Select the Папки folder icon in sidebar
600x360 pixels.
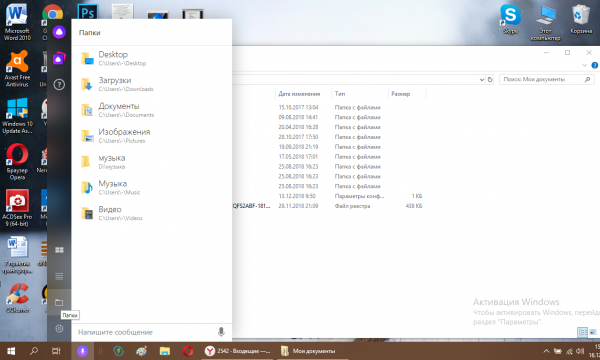[x=59, y=303]
